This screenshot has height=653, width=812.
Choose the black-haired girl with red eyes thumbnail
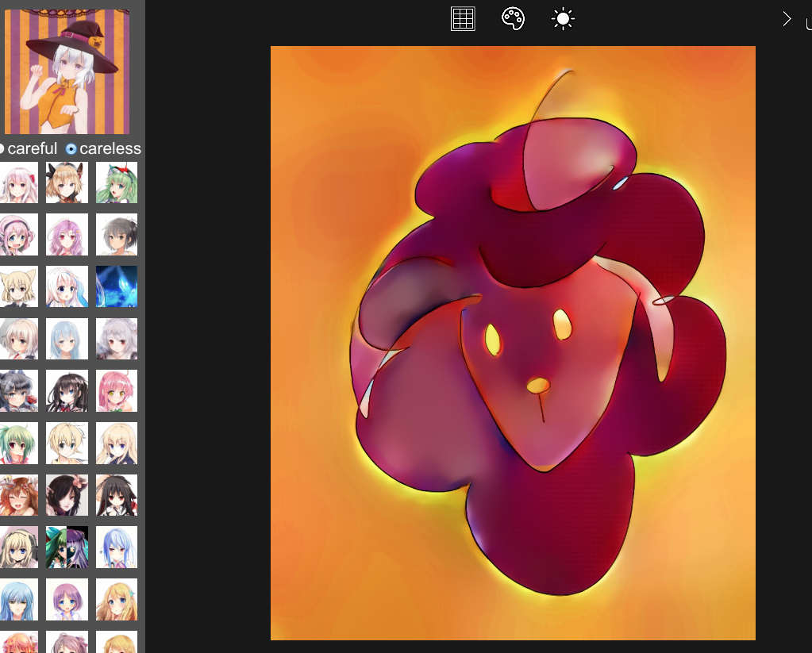(x=117, y=495)
